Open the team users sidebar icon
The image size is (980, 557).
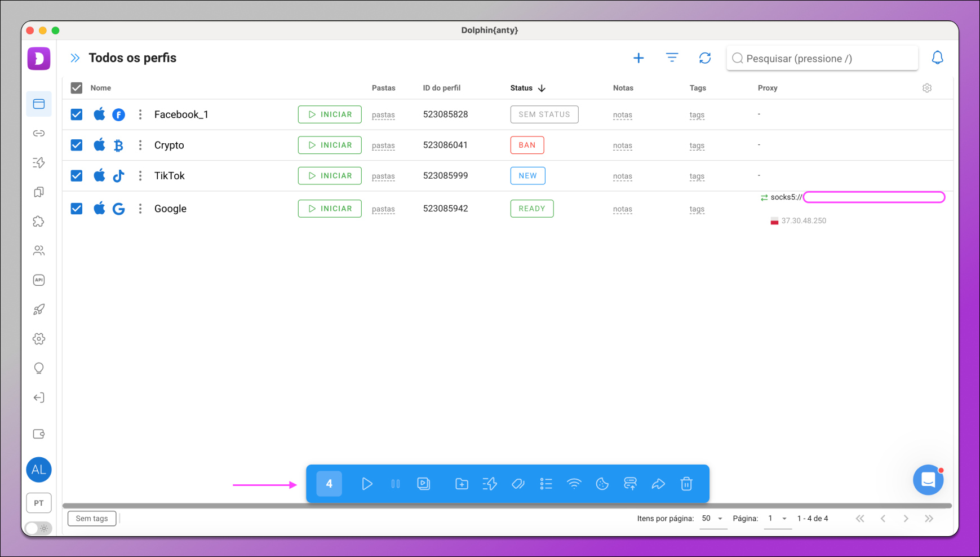point(39,251)
